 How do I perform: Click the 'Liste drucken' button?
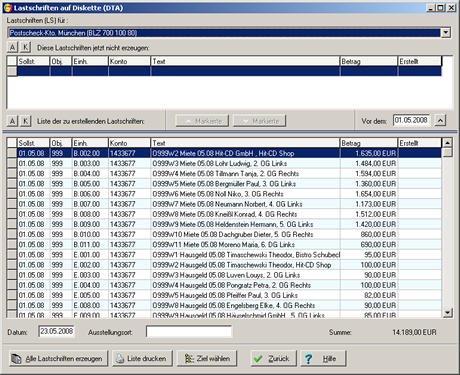tap(142, 359)
